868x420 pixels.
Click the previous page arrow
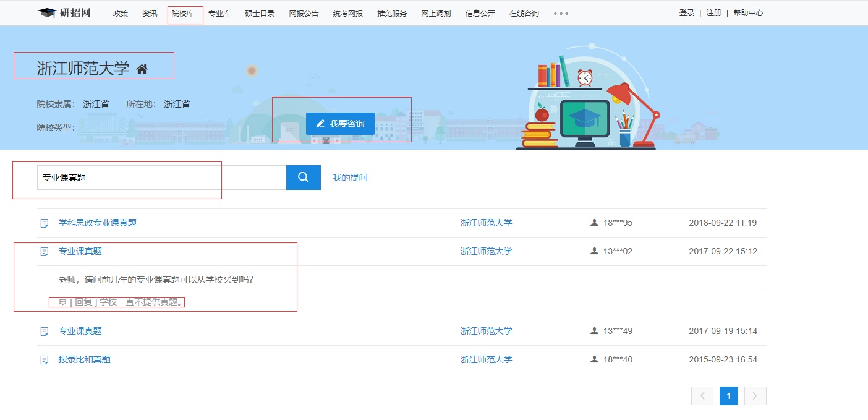702,396
